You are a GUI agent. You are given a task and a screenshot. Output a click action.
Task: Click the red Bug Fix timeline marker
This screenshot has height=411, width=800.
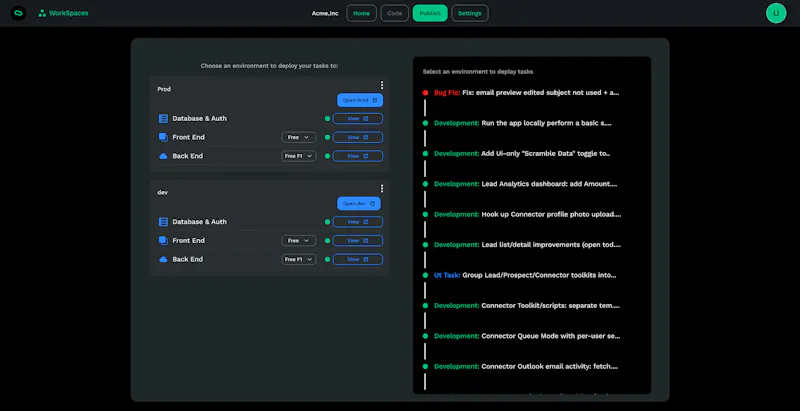pyautogui.click(x=425, y=93)
